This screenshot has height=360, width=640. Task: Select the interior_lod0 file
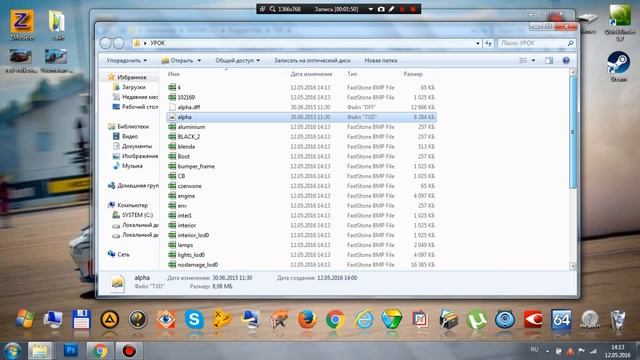pos(302,235)
